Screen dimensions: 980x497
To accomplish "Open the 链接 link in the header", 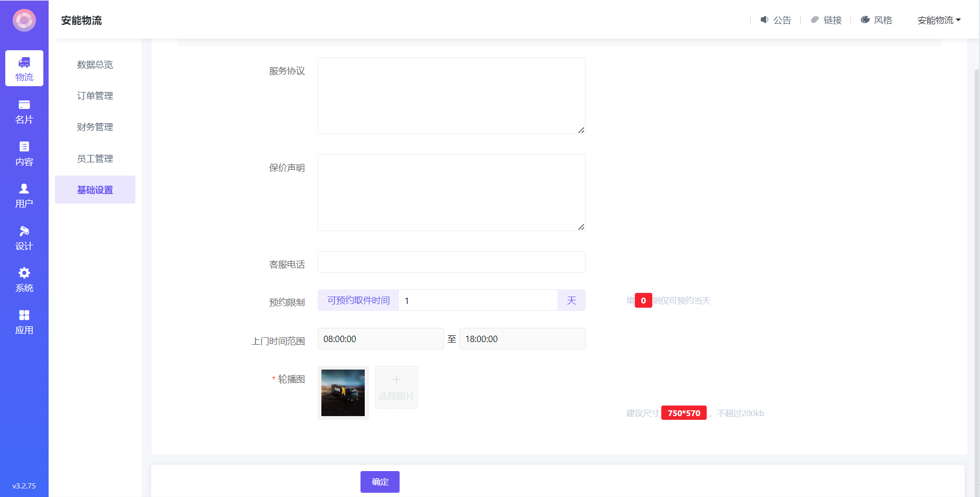I will point(826,20).
